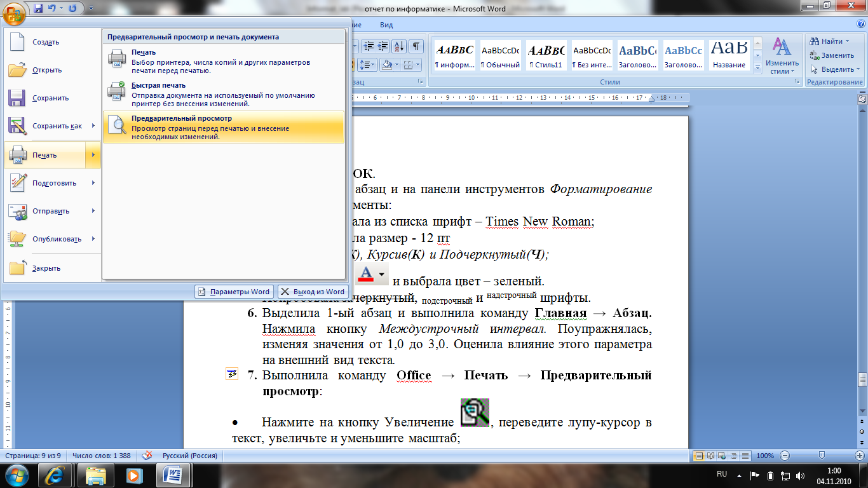
Task: Apply the Стиль11 style
Action: click(546, 56)
